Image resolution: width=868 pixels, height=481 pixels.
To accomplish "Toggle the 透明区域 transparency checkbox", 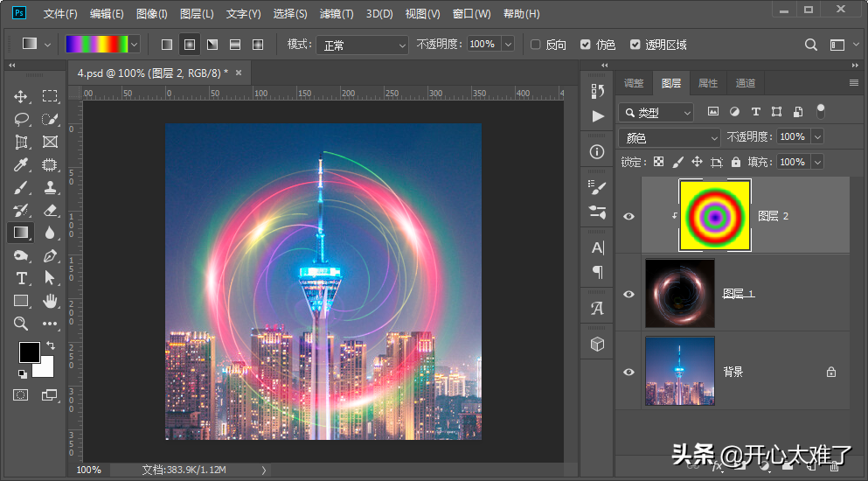I will [x=635, y=45].
